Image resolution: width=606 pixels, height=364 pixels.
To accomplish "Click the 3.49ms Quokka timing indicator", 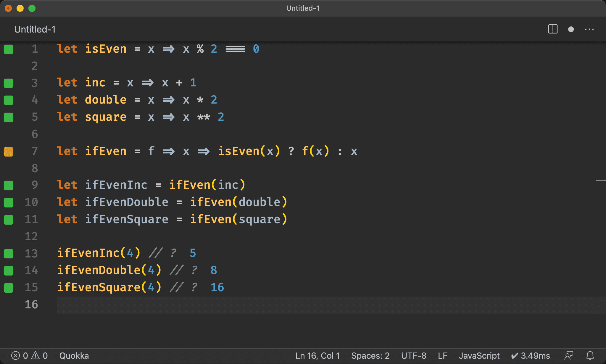I will click(x=531, y=355).
